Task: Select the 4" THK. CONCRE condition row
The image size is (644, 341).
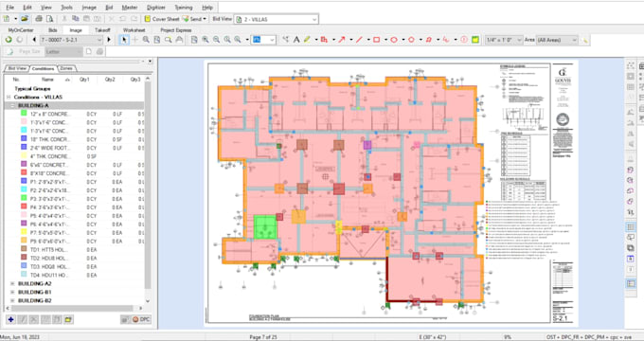Action: click(74, 156)
